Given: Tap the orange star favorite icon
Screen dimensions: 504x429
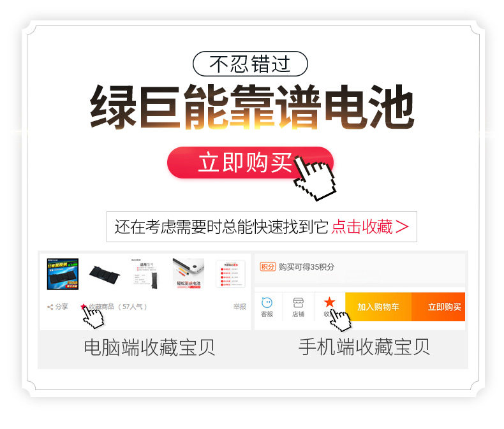Looking at the screenshot, I should [329, 302].
